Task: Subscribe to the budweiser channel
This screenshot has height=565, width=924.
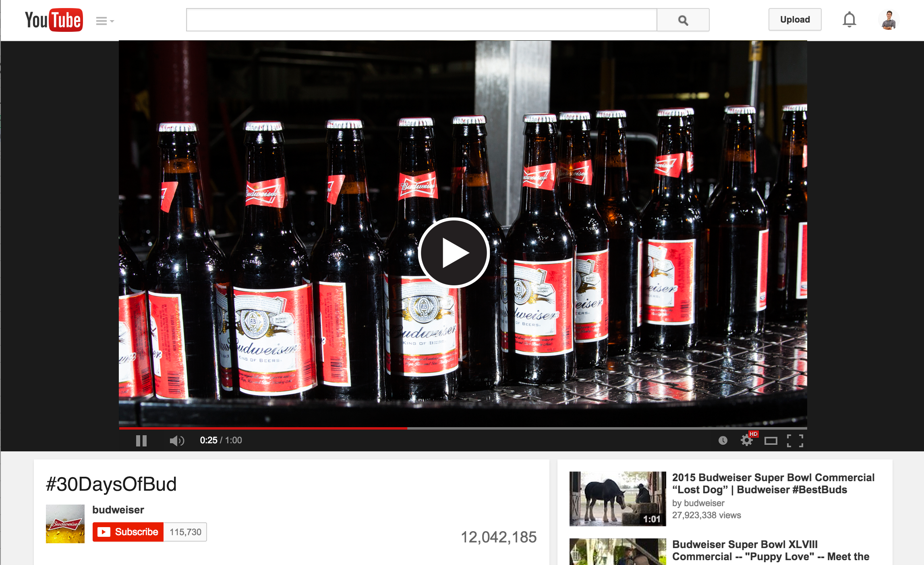Action: [x=128, y=532]
